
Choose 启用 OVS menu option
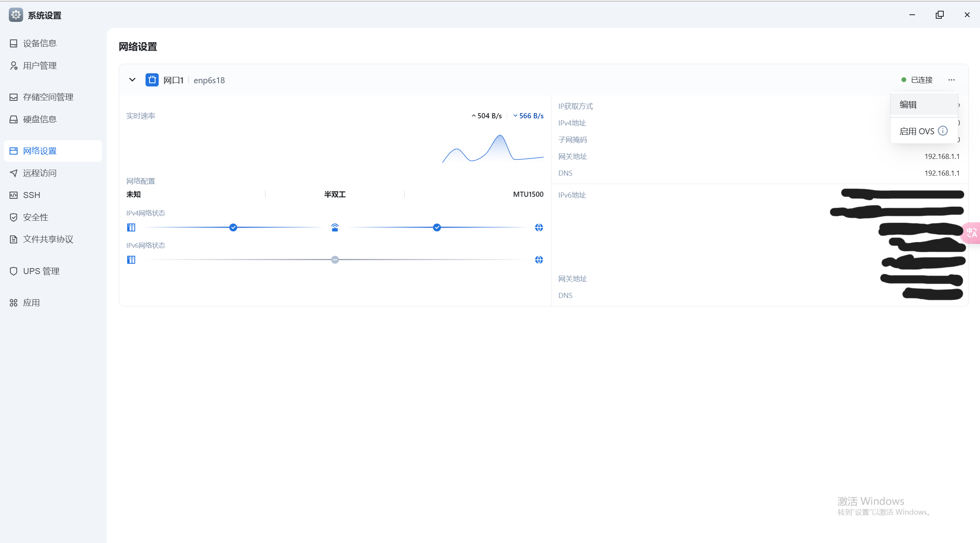[917, 131]
